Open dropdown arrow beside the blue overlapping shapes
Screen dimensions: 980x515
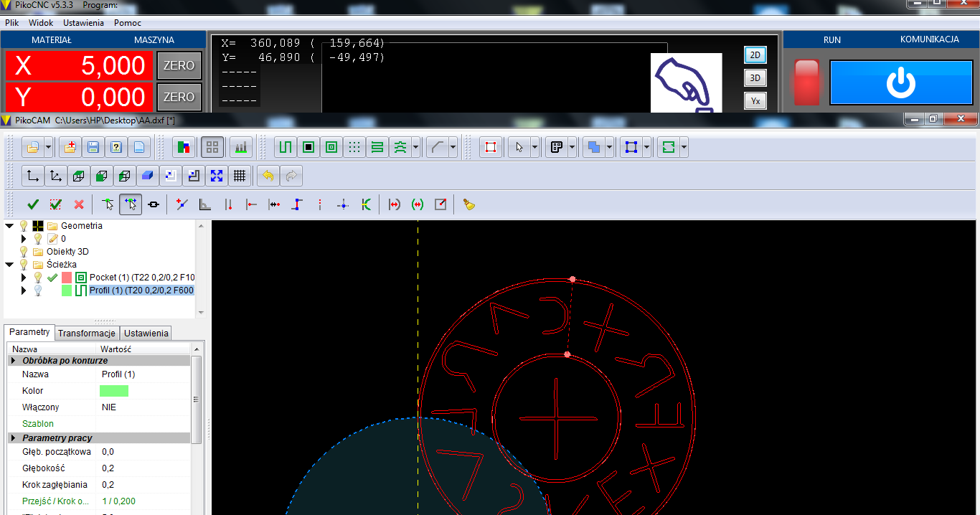pyautogui.click(x=609, y=148)
